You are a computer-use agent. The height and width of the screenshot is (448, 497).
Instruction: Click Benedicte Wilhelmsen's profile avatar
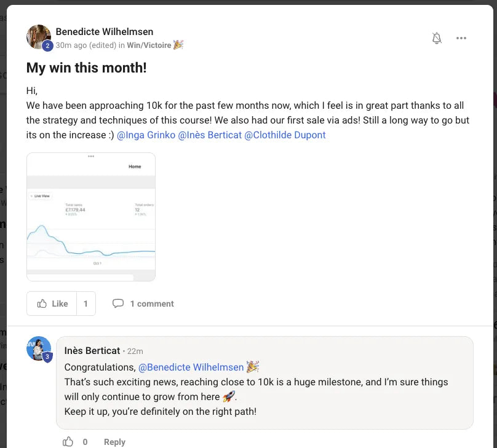pos(39,37)
